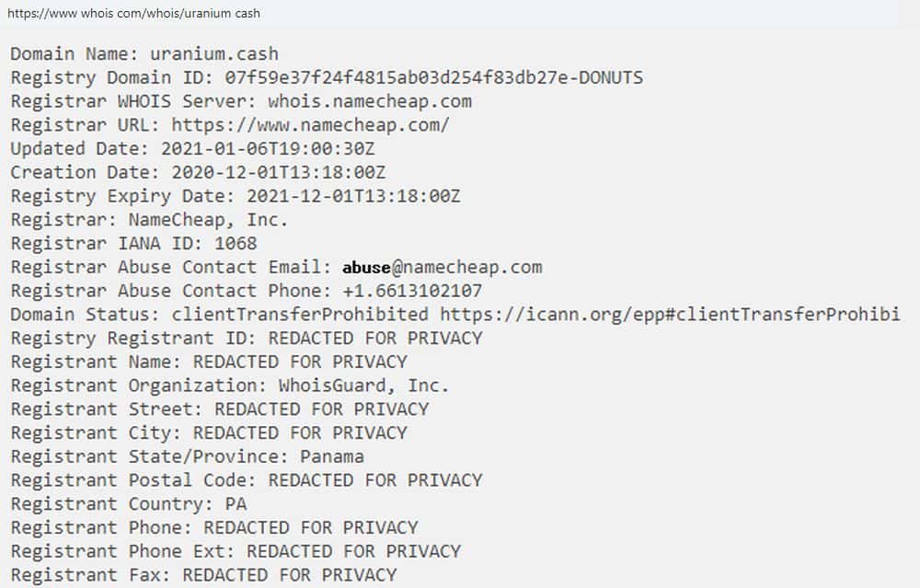The height and width of the screenshot is (588, 920).
Task: Open the icann.org clientTransferProhibited link
Action: tap(669, 315)
